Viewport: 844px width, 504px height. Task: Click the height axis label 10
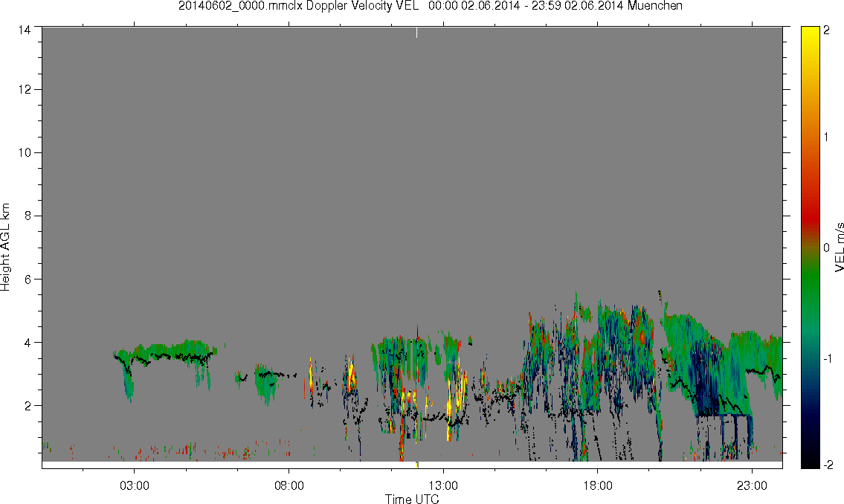coord(24,152)
